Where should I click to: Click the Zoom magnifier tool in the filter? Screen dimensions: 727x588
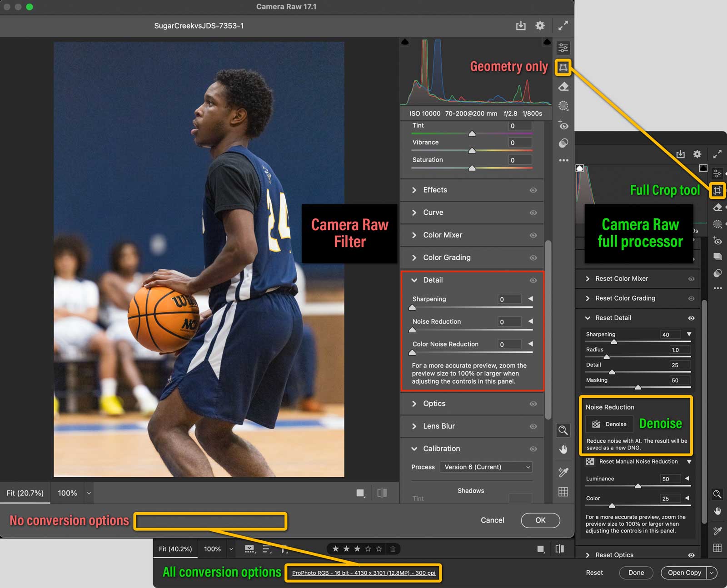click(x=563, y=430)
